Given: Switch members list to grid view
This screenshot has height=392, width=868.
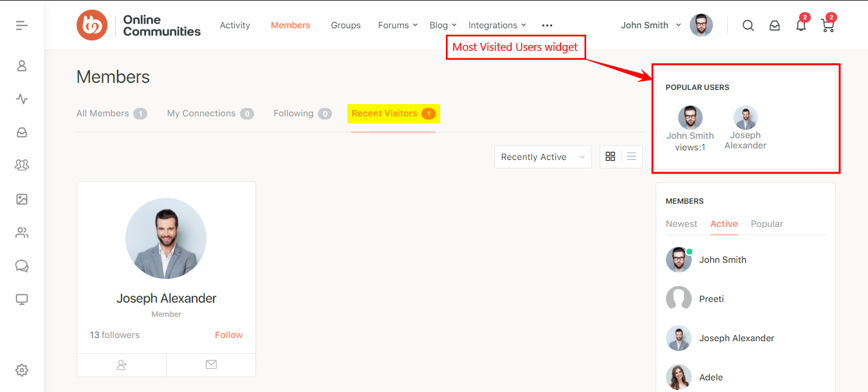Looking at the screenshot, I should [610, 156].
